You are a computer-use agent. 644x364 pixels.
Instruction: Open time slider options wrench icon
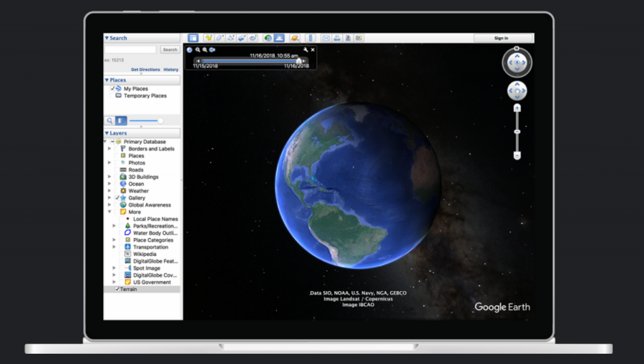(x=306, y=50)
